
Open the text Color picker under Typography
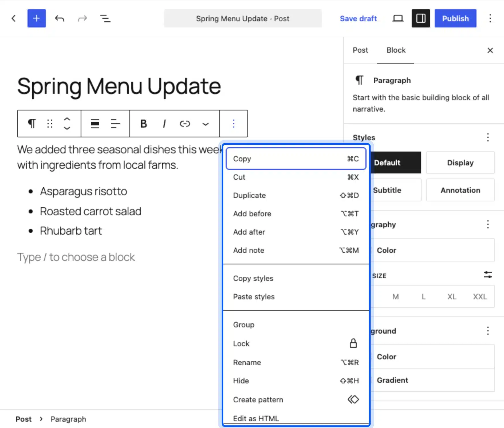coord(432,250)
